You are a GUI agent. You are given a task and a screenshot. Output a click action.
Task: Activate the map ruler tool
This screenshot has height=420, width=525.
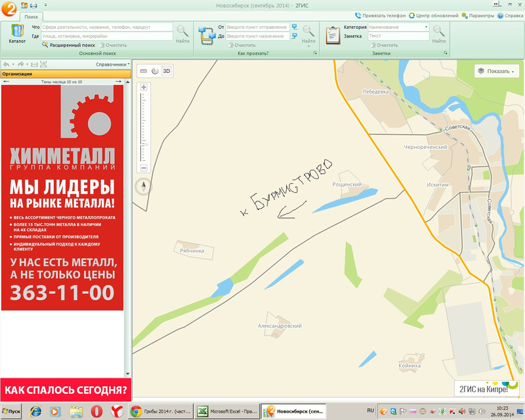[x=144, y=71]
